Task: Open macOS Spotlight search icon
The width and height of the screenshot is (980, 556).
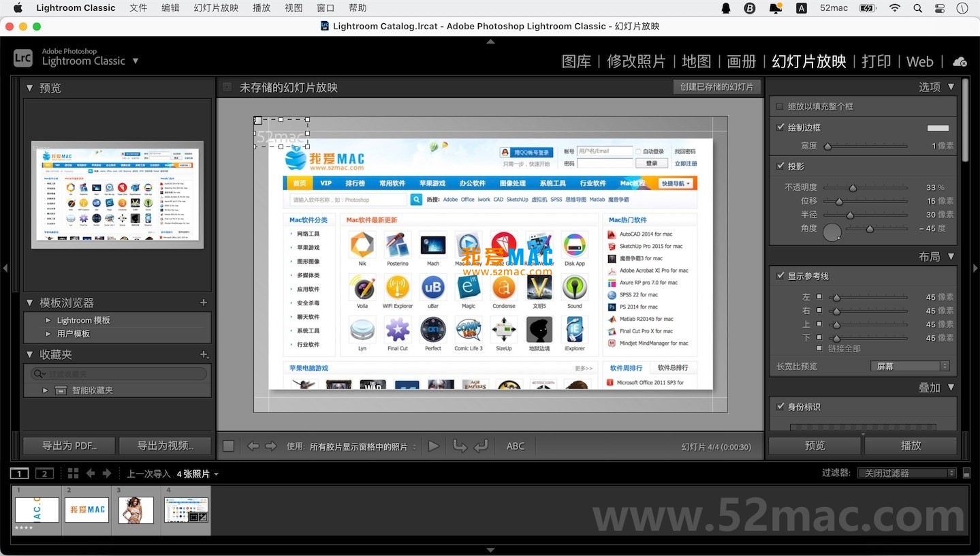Action: pos(918,8)
